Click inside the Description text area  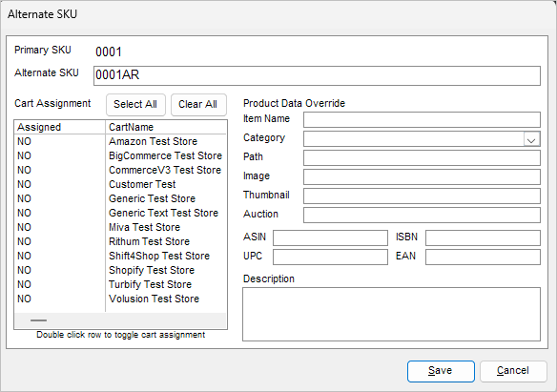[391, 314]
